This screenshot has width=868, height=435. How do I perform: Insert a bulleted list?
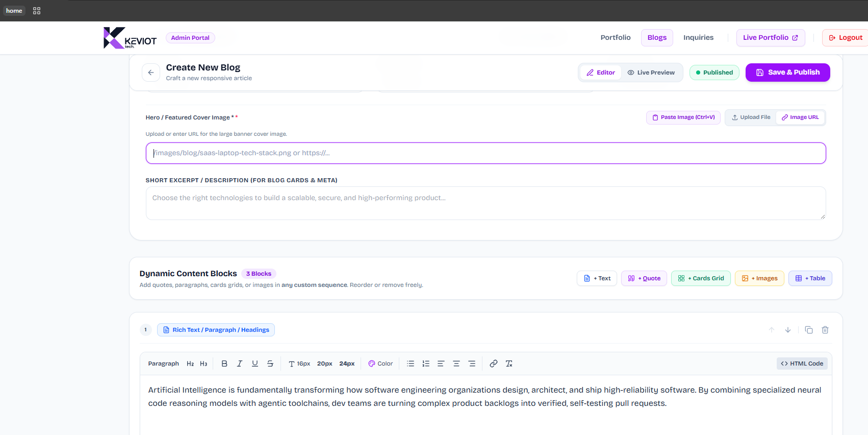click(x=411, y=364)
